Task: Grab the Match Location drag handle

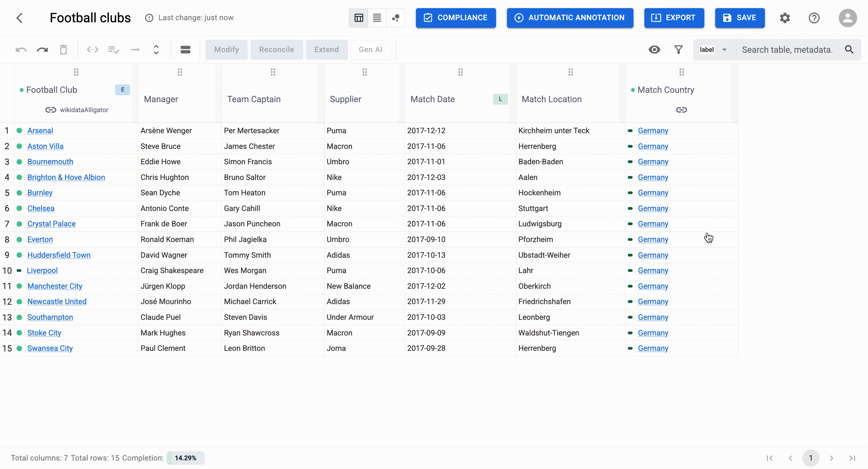Action: (x=571, y=72)
